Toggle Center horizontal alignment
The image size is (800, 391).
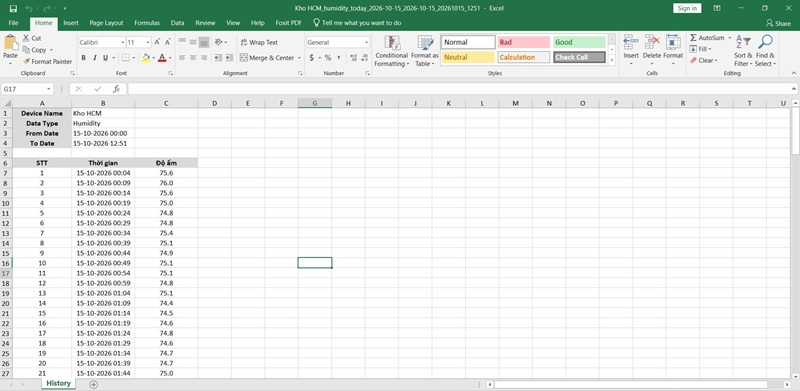(193, 58)
